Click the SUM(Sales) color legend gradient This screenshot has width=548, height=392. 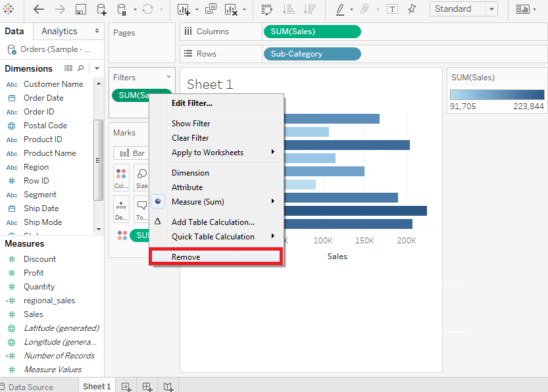coord(497,95)
